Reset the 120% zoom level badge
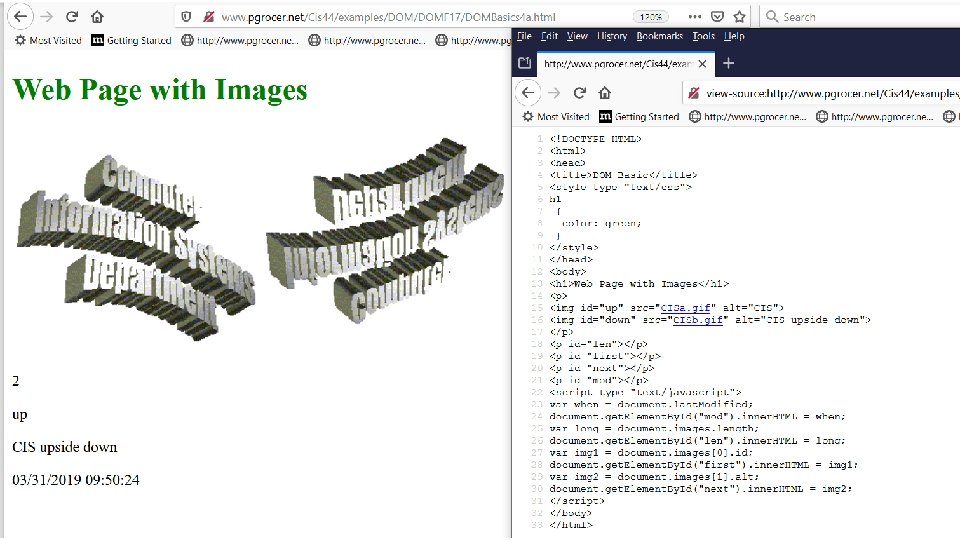 [x=651, y=17]
